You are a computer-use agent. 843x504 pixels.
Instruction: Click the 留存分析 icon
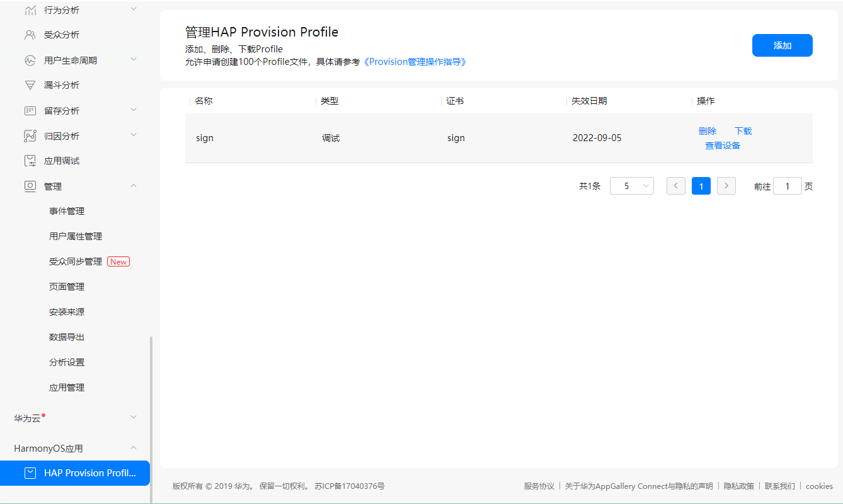tap(30, 110)
